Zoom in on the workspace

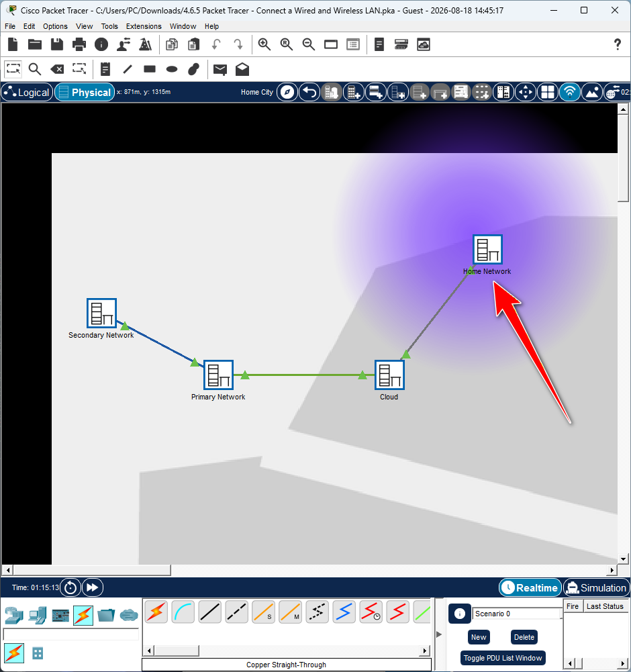coord(264,44)
